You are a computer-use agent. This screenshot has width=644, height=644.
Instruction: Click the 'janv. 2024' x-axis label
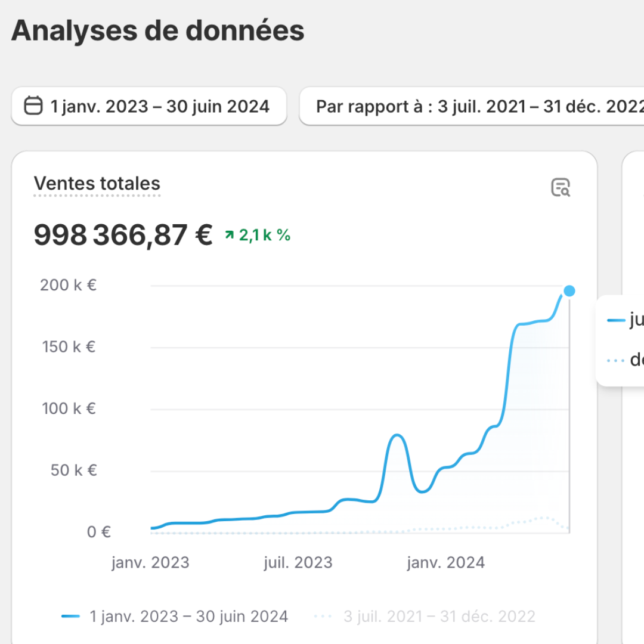[x=446, y=562]
